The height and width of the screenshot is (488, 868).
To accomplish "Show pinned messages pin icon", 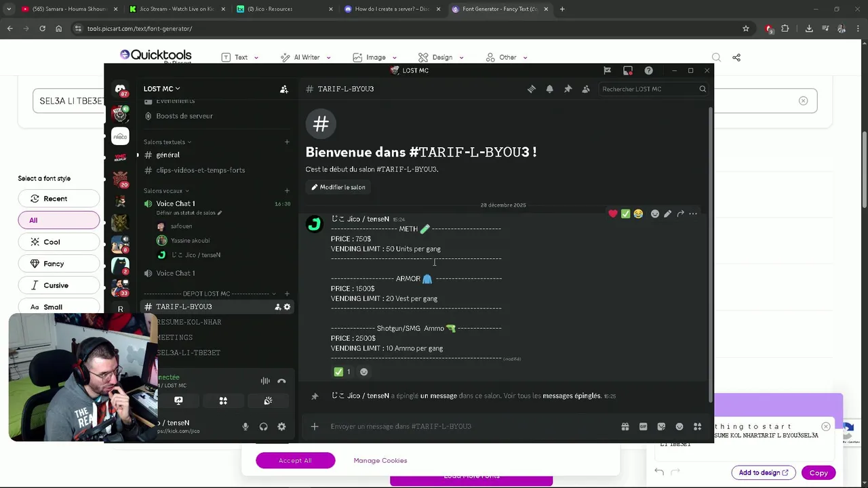I will [x=568, y=89].
